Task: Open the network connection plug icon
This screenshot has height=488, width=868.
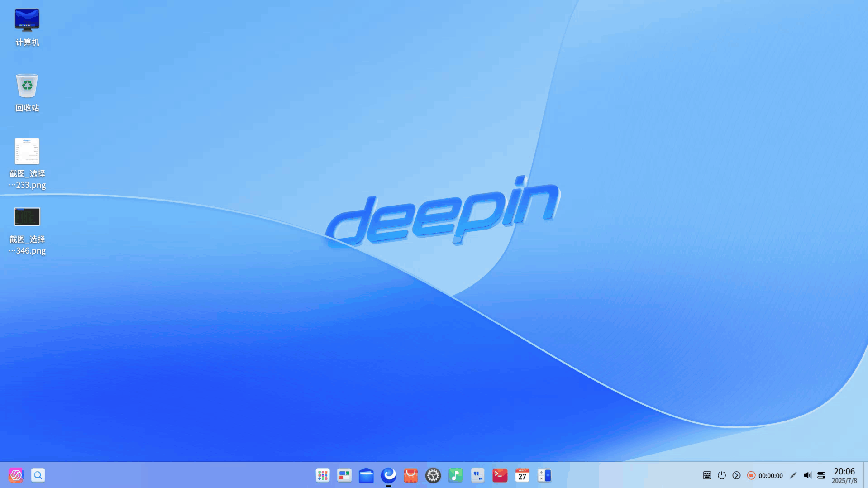Action: 793,475
